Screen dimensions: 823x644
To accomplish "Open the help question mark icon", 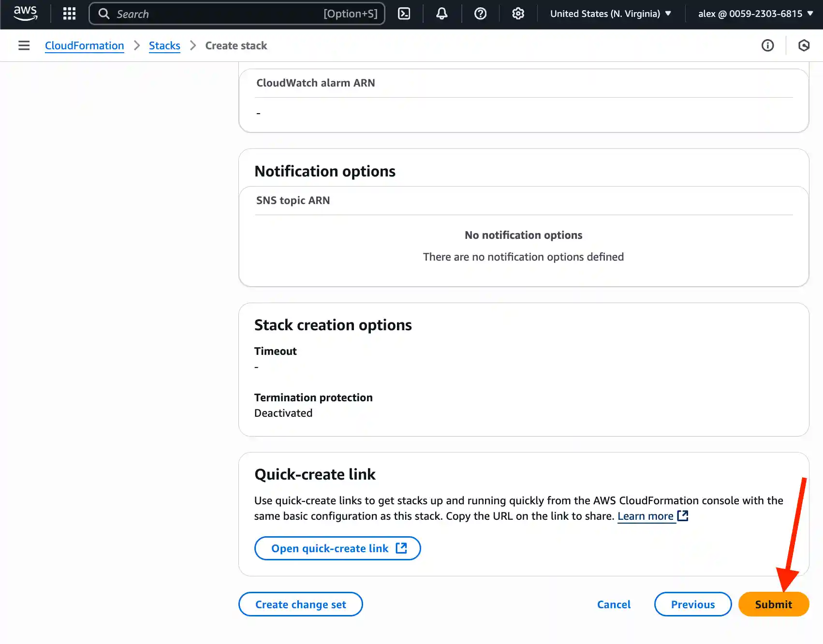I will [480, 14].
